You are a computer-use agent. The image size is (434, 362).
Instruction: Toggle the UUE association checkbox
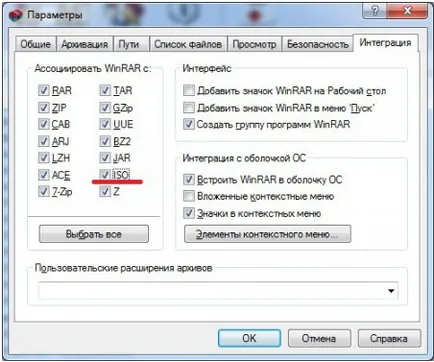(105, 124)
